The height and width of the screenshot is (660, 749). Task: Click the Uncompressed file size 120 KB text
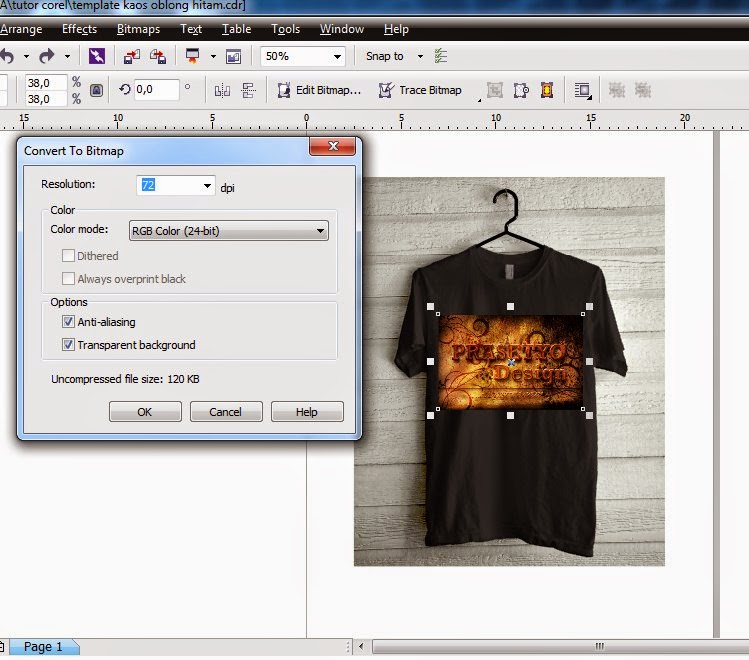[125, 379]
